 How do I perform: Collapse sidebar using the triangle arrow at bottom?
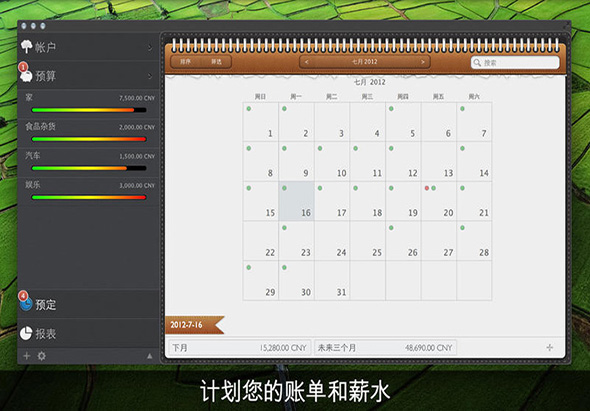click(149, 356)
